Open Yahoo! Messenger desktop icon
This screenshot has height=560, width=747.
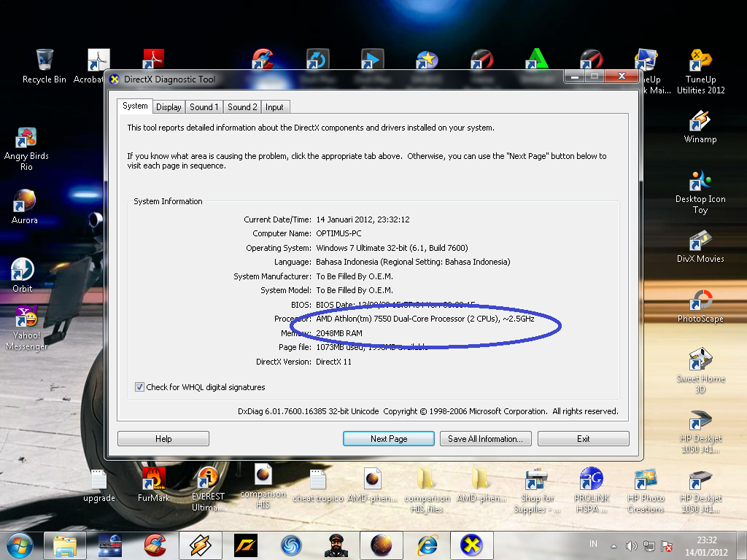click(x=27, y=327)
